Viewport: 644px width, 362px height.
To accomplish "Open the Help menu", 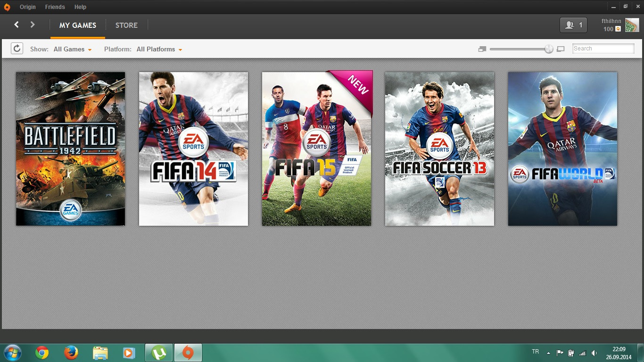I will 80,7.
